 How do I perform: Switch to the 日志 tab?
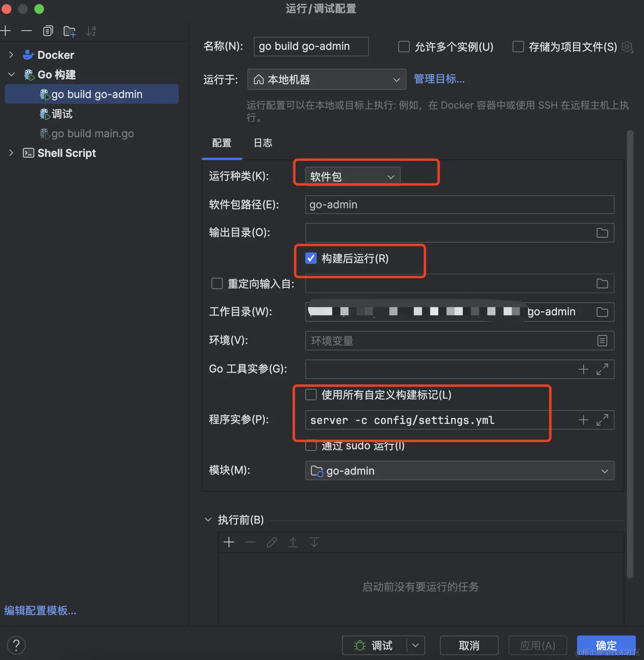(x=263, y=143)
